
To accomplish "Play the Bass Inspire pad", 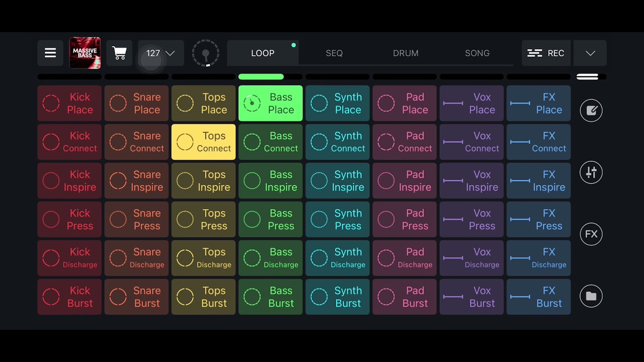I will pyautogui.click(x=270, y=180).
